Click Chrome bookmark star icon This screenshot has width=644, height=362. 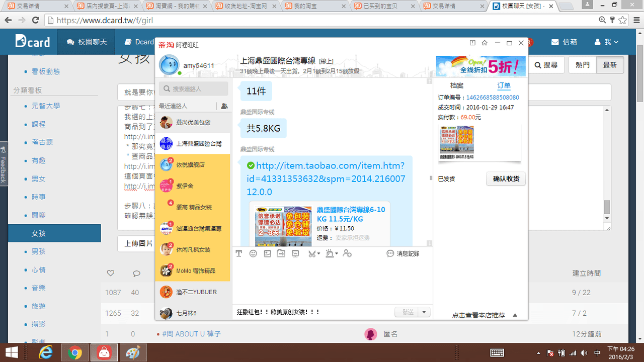pos(623,20)
